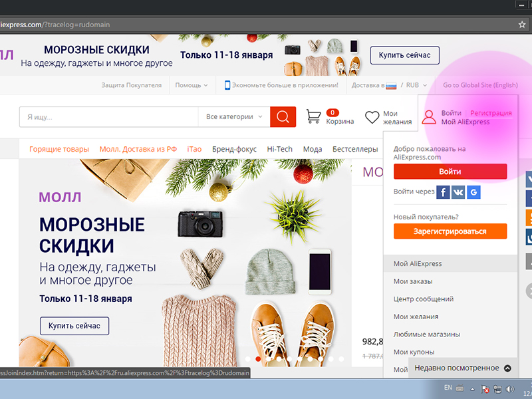The image size is (532, 399).
Task: Open Любимые магазины menu entry
Action: click(x=427, y=334)
